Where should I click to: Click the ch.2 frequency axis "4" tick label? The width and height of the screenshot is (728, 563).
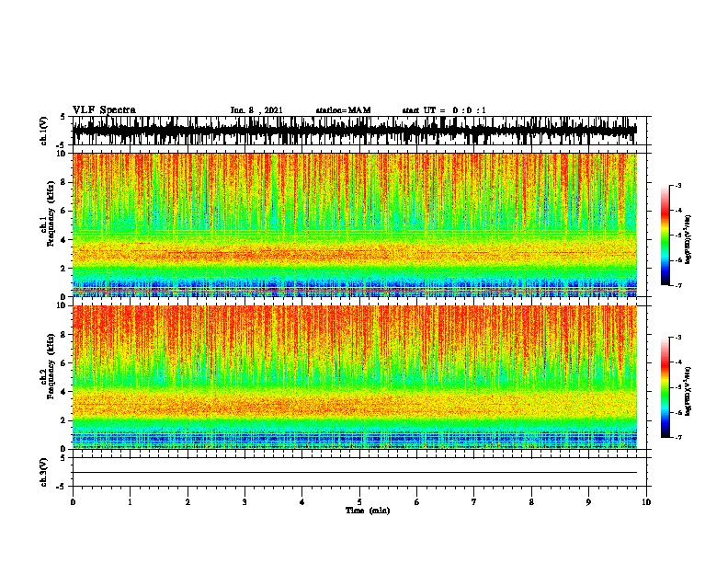click(64, 392)
